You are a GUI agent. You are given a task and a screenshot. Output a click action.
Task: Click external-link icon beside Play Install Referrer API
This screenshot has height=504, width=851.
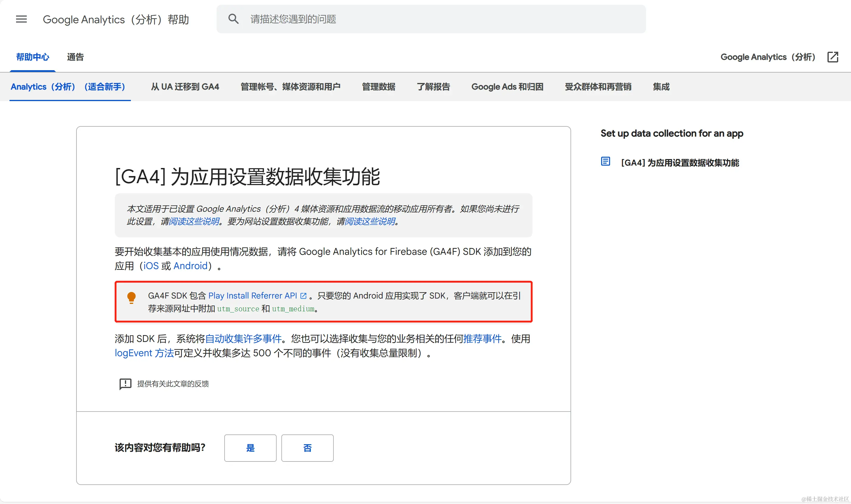coord(303,296)
